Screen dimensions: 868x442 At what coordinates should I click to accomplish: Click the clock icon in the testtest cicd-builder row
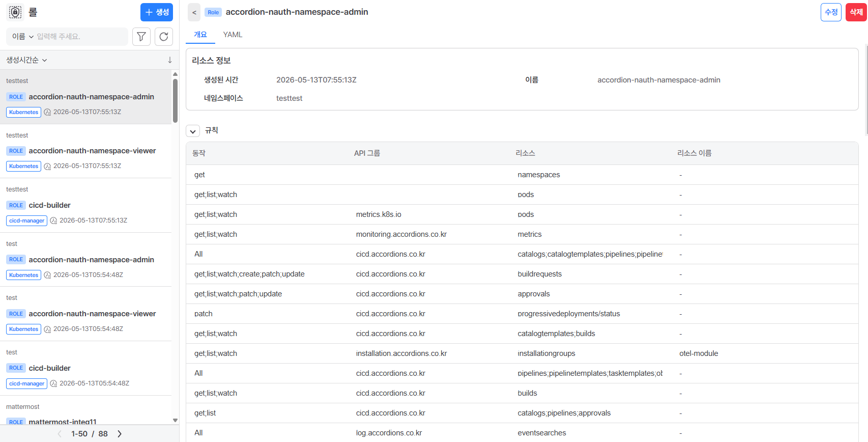[x=53, y=220]
